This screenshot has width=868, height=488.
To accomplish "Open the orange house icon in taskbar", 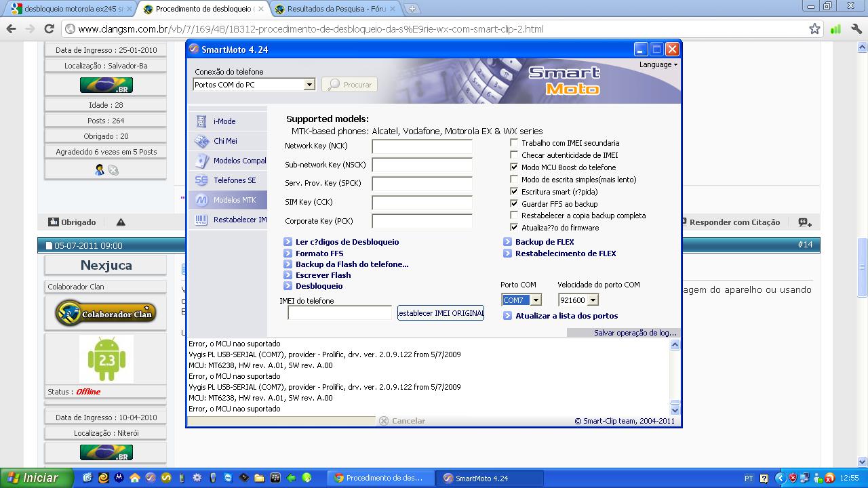I will (135, 478).
